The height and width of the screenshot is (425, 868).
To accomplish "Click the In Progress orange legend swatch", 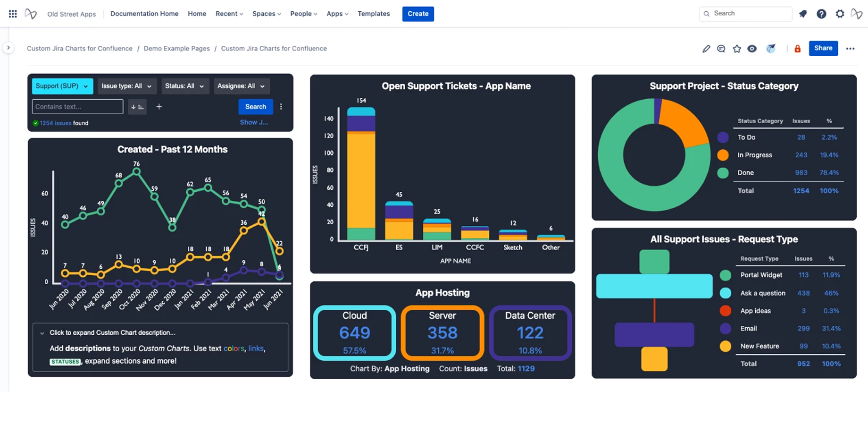I will (723, 155).
